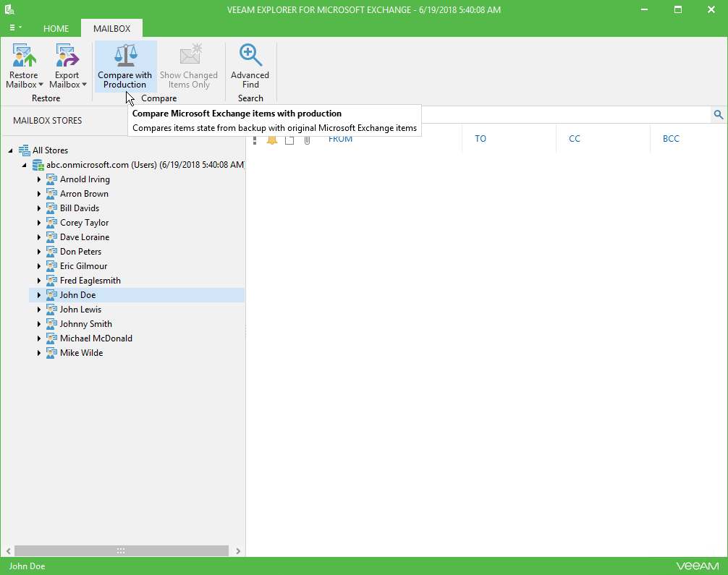The height and width of the screenshot is (575, 728).
Task: Expand the Johnny Smith mailbox
Action: [39, 324]
